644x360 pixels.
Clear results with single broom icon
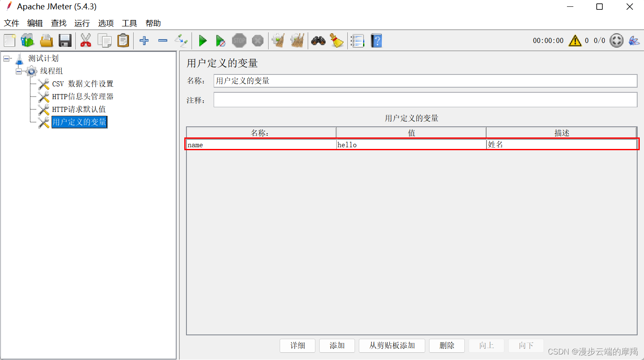[x=278, y=41]
